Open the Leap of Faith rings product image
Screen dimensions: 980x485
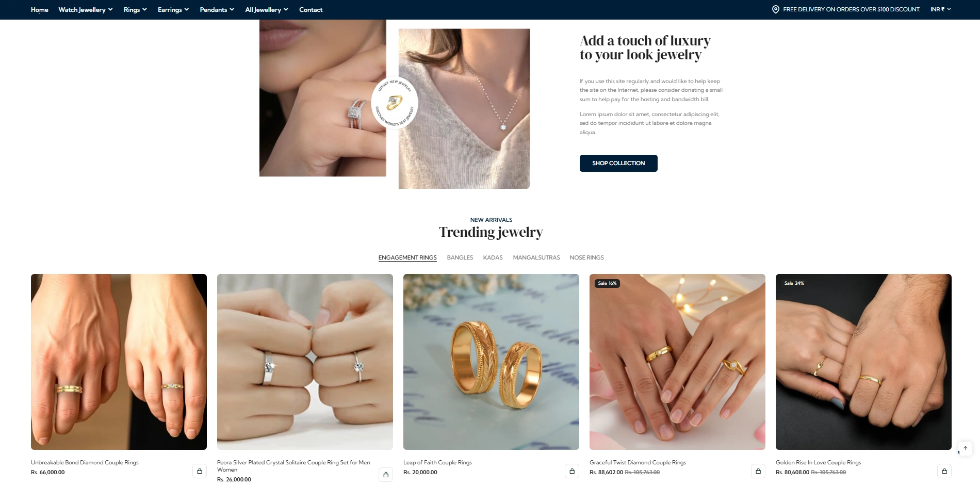(491, 362)
